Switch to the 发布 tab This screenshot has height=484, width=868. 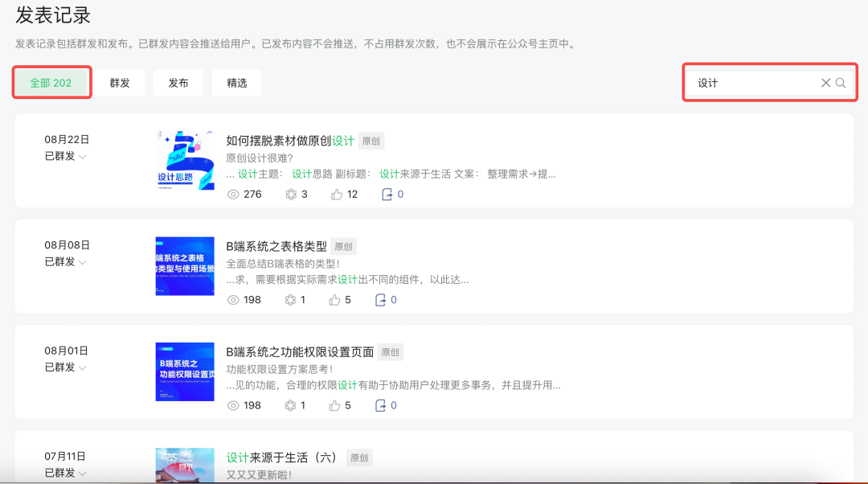178,83
